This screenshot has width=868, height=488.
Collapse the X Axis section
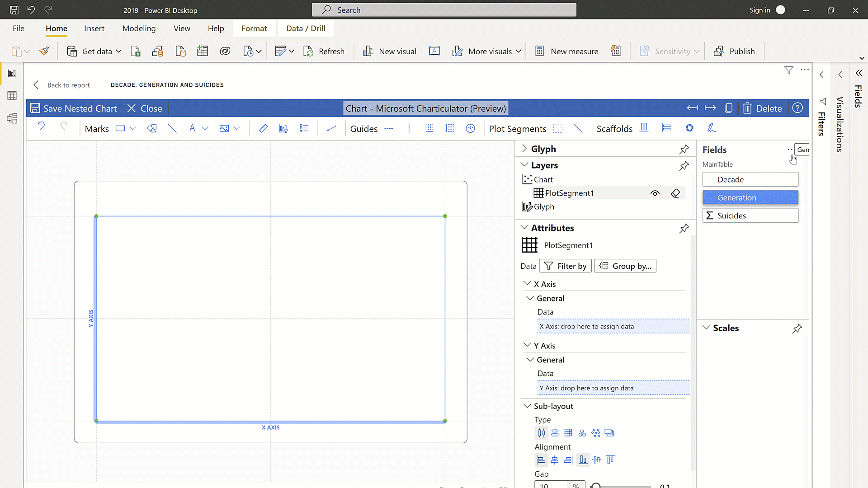click(528, 283)
